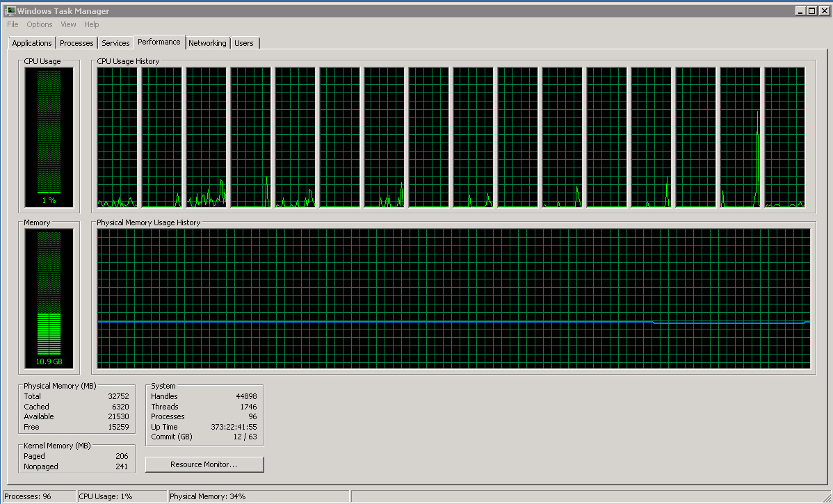Click the Physical Memory Usage History graph

454,298
